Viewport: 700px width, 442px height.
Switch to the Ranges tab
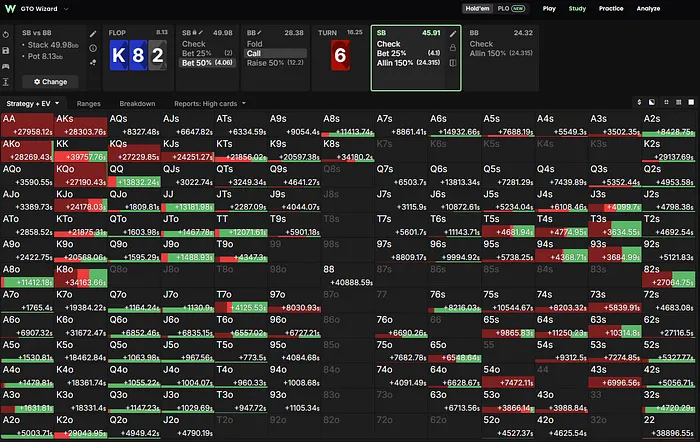pos(88,104)
